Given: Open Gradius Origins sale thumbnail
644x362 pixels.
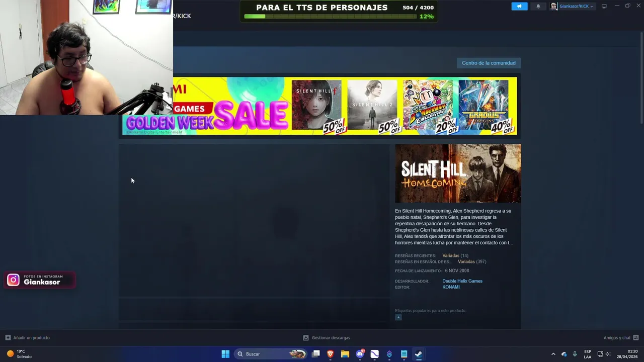Looking at the screenshot, I should 484,105.
